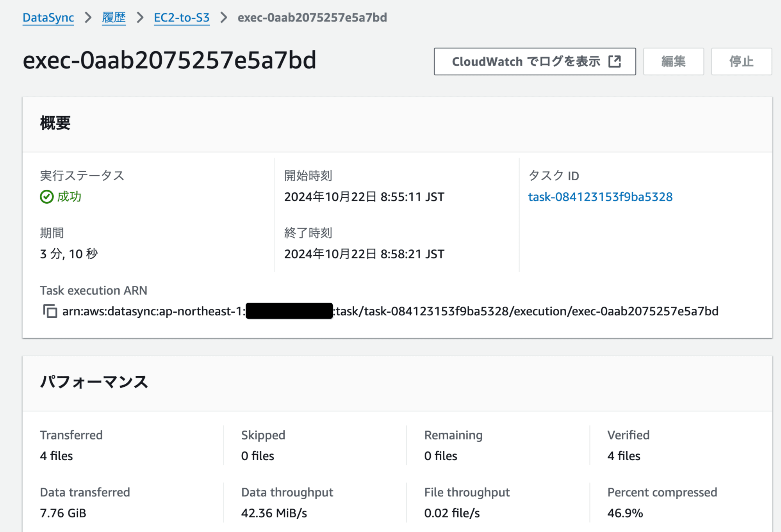Image resolution: width=781 pixels, height=532 pixels.
Task: Select start time 2024年10月22日 8:55:11 JST
Action: point(364,197)
